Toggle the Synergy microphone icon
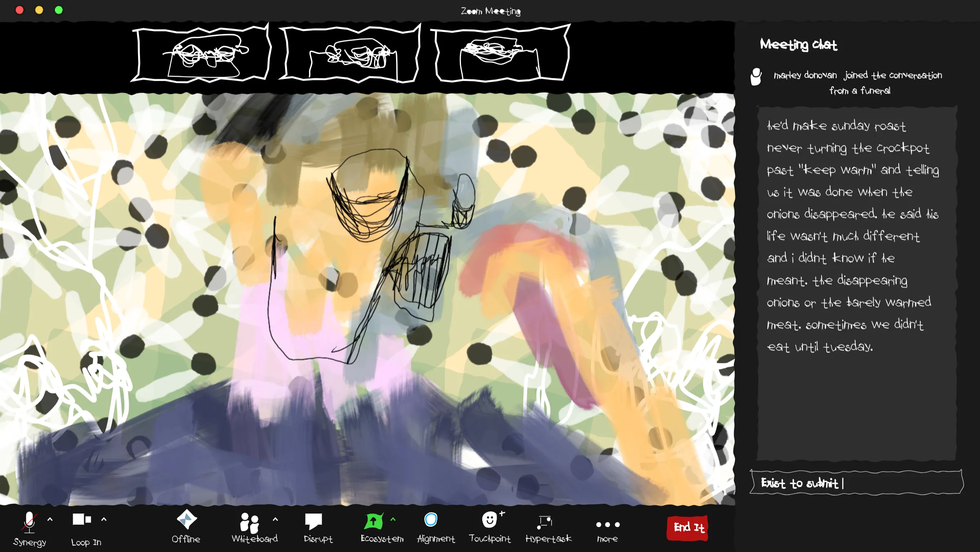Image resolution: width=980 pixels, height=552 pixels. pyautogui.click(x=29, y=522)
